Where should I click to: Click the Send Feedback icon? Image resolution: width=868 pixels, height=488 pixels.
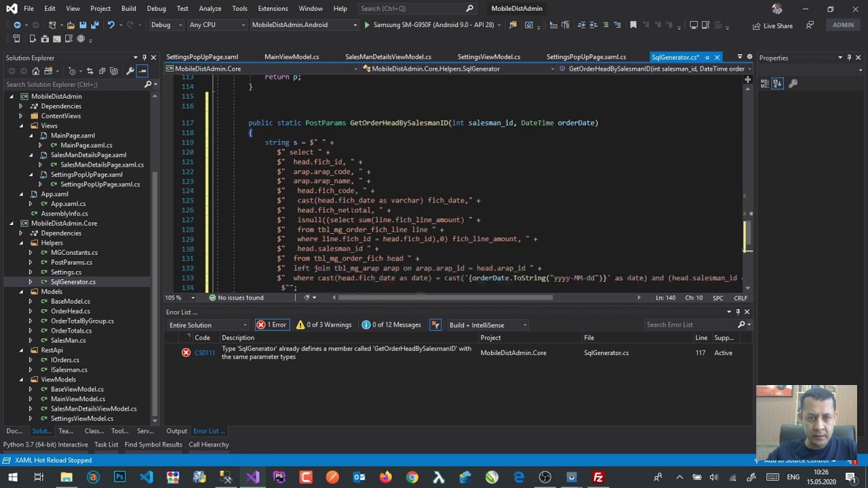click(x=810, y=25)
